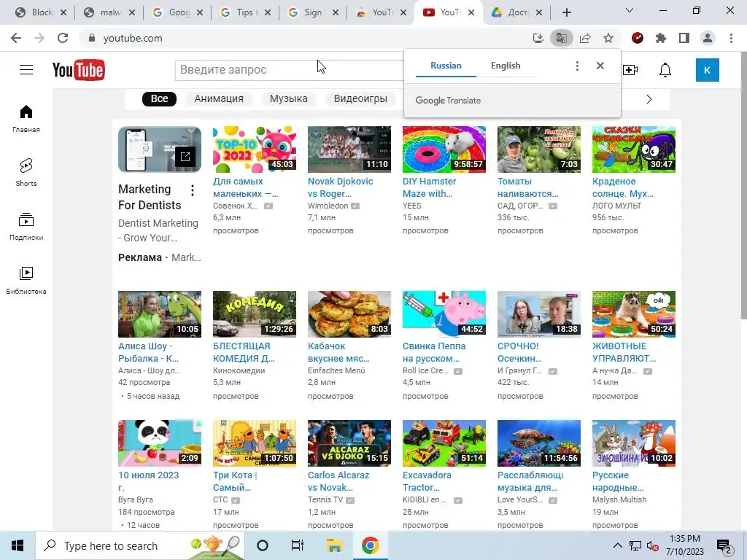The width and height of the screenshot is (747, 560).
Task: Open the Chrome extensions puzzle icon
Action: [661, 38]
